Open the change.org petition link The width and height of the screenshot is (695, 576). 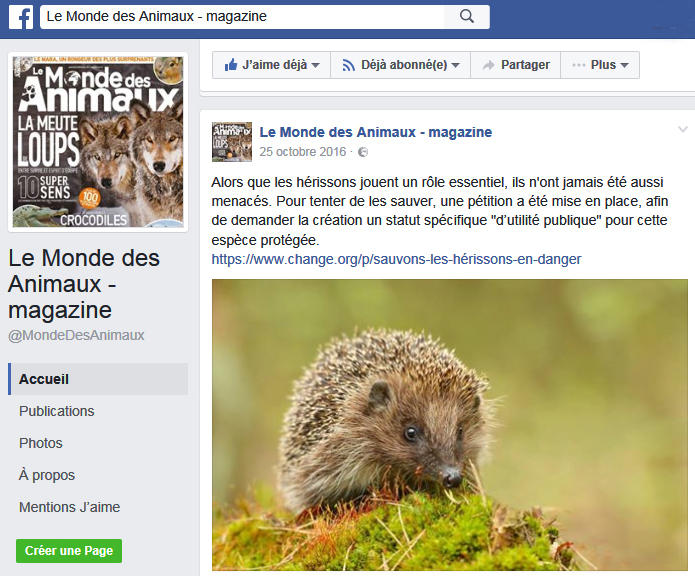point(396,259)
